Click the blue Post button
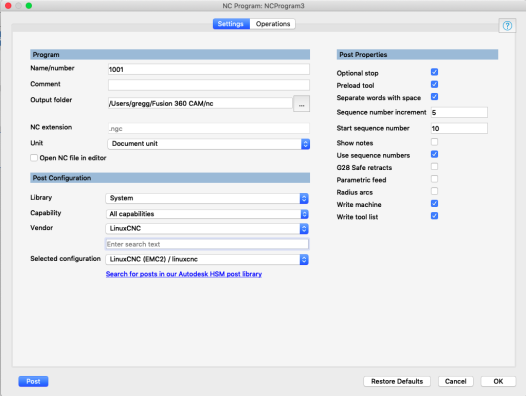 33,382
